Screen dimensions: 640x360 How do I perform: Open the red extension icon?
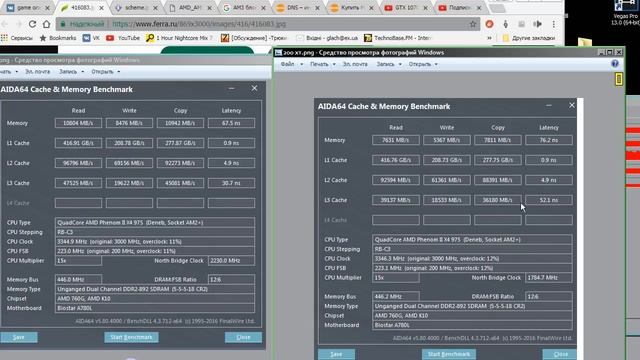489,24
